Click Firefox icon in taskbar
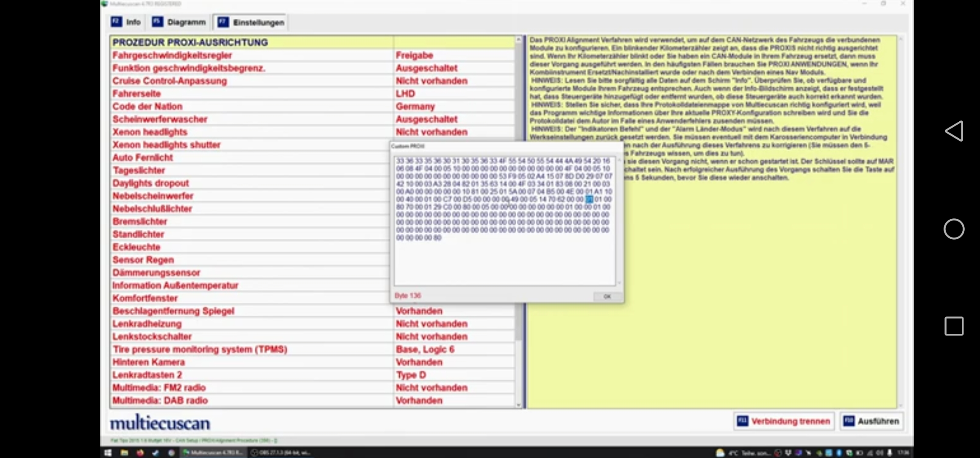Screen dimensions: 980x458 140,452
